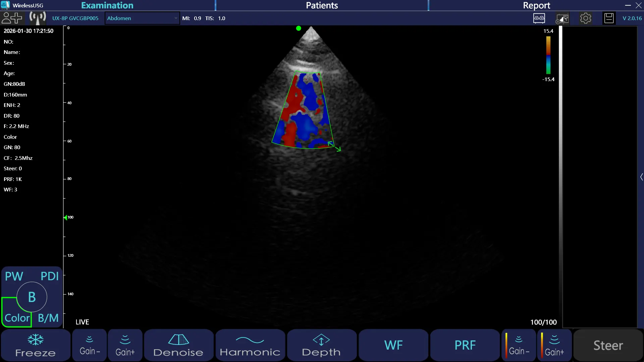Toggle the Harmonic imaging button
The image size is (644, 362).
click(250, 345)
